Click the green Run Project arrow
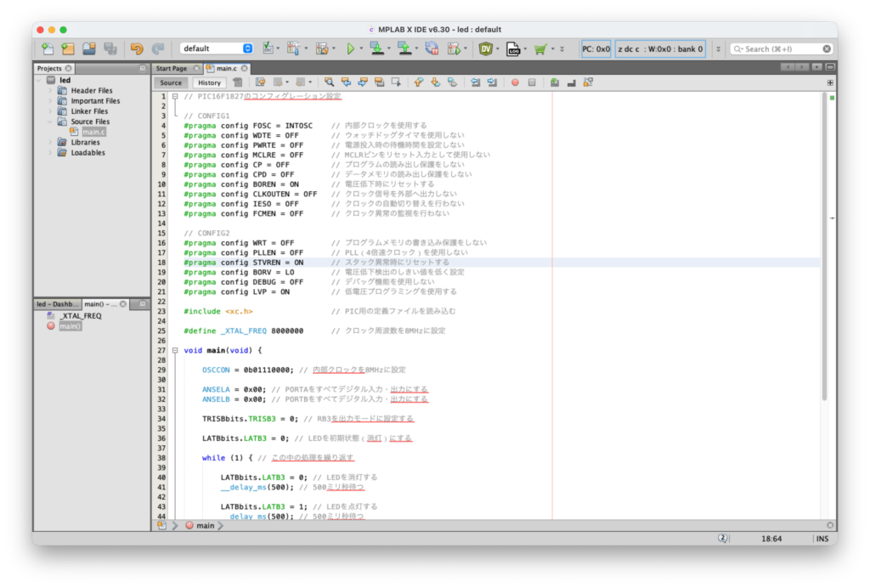The width and height of the screenshot is (870, 588). tap(350, 48)
